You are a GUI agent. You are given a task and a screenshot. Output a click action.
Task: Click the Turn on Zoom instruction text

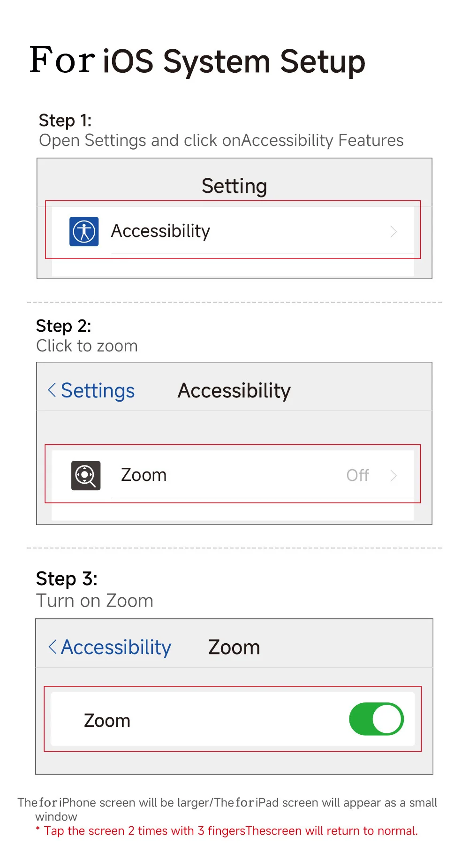click(95, 601)
